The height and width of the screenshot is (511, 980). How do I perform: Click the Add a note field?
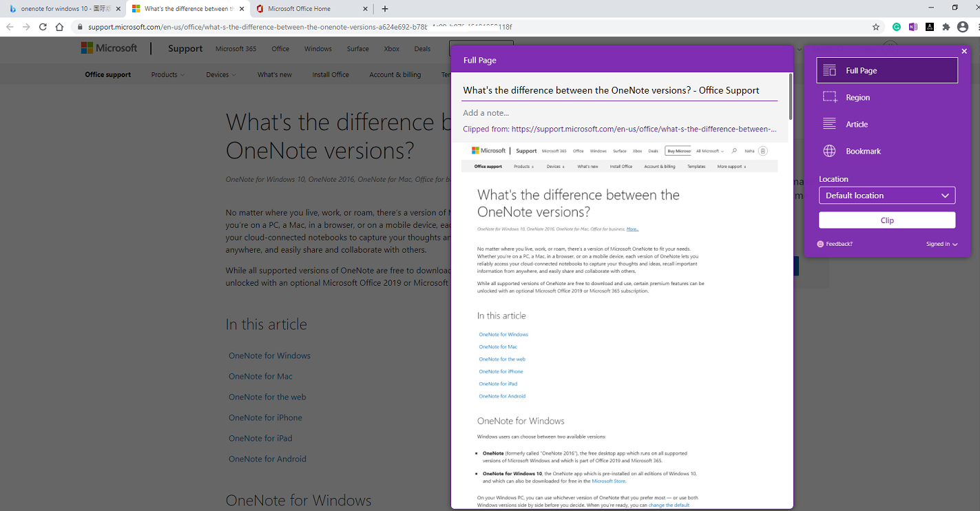point(486,112)
